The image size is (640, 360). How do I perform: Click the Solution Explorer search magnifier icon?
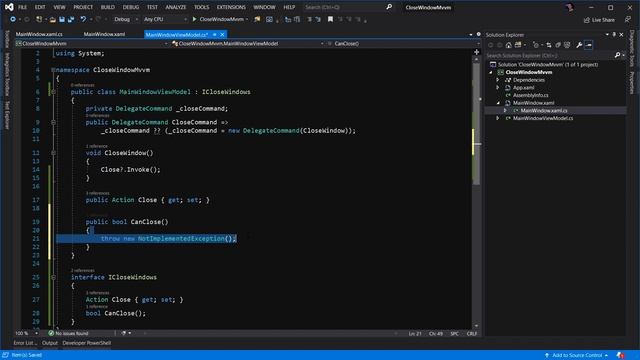(x=618, y=55)
